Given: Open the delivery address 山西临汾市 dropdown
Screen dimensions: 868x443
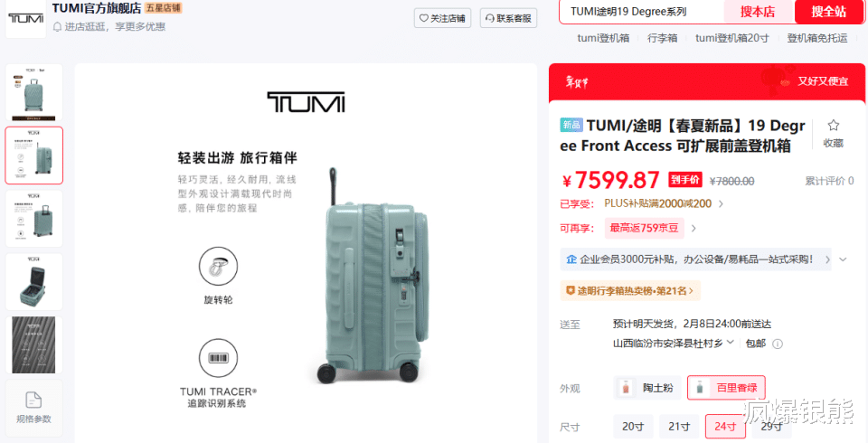Looking at the screenshot, I should [x=674, y=344].
